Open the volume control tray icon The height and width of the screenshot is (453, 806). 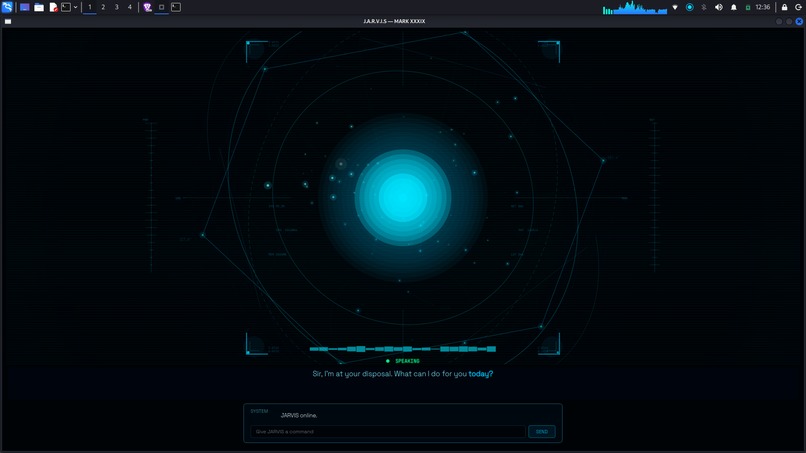click(719, 7)
